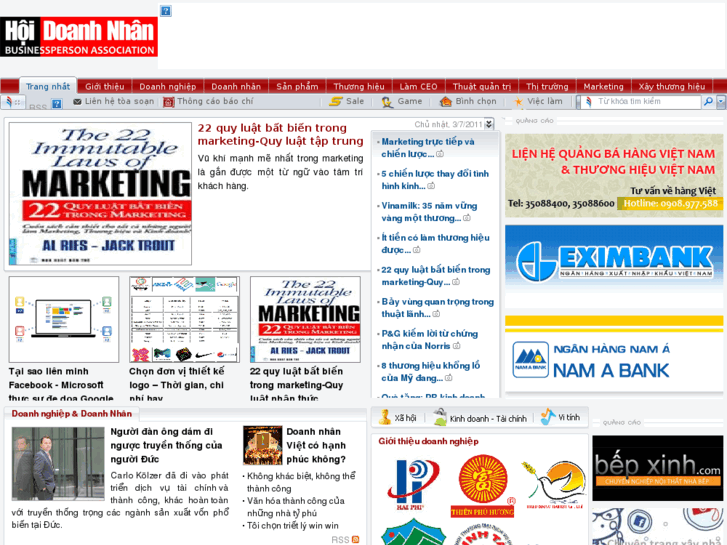
Task: Click the envelope icon for Liên hệ tòa soạn
Action: click(x=77, y=102)
